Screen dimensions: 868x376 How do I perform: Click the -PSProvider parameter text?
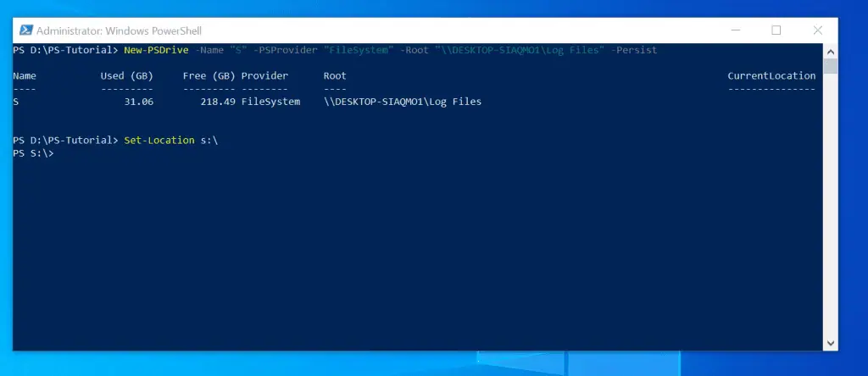point(286,50)
